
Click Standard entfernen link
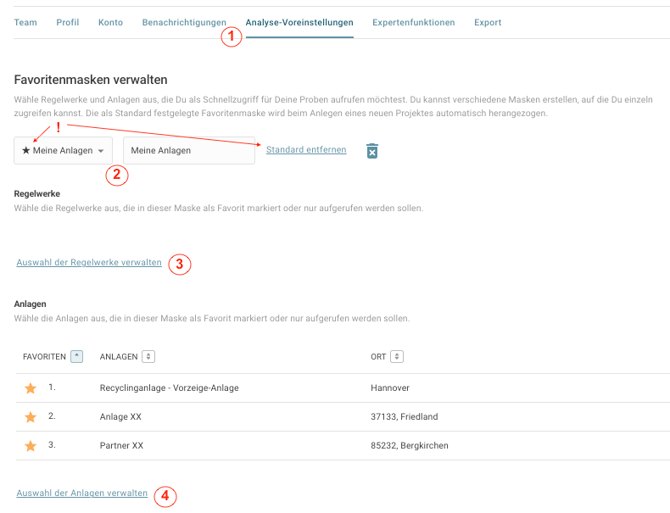(306, 150)
